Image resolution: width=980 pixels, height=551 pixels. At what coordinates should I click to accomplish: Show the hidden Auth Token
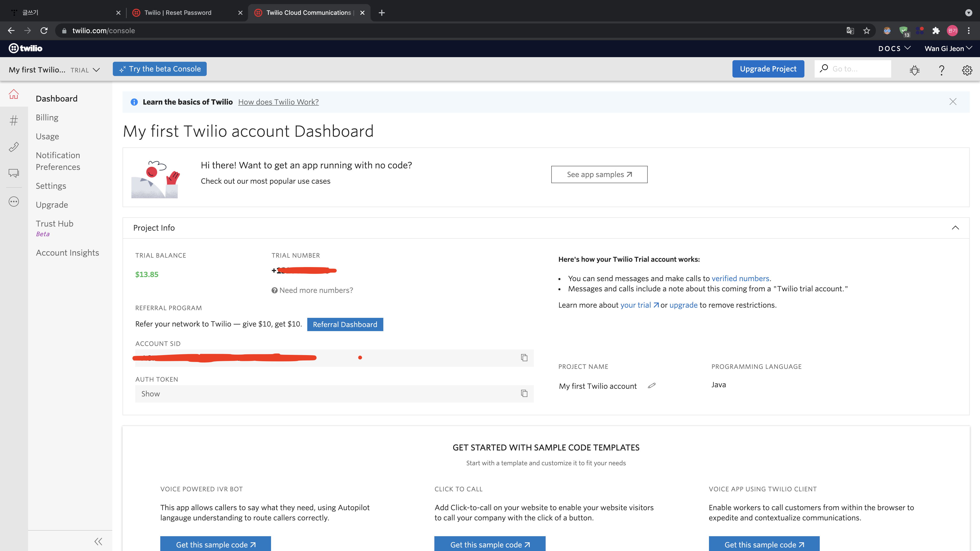(151, 394)
